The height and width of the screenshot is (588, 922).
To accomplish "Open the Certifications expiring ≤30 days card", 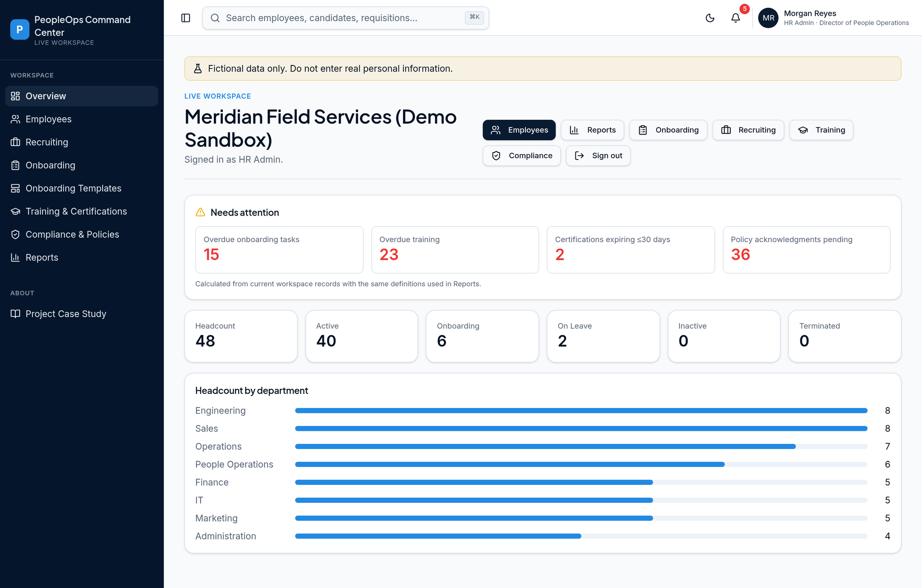I will [x=631, y=250].
